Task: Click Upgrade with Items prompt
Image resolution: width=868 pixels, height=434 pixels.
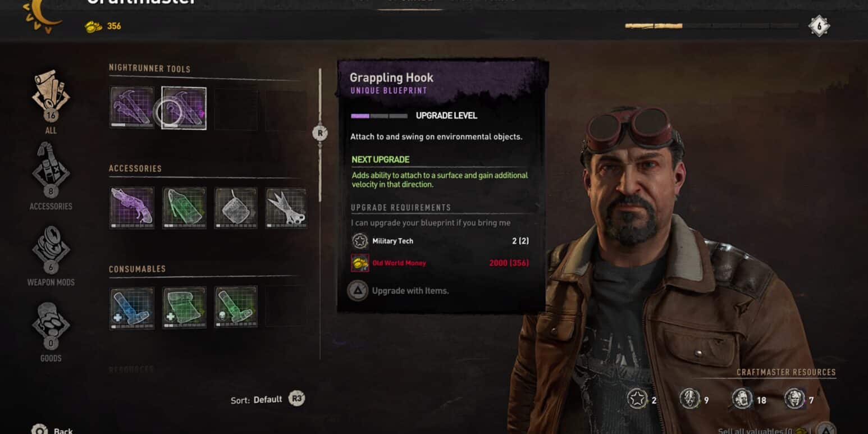Action: pos(399,291)
